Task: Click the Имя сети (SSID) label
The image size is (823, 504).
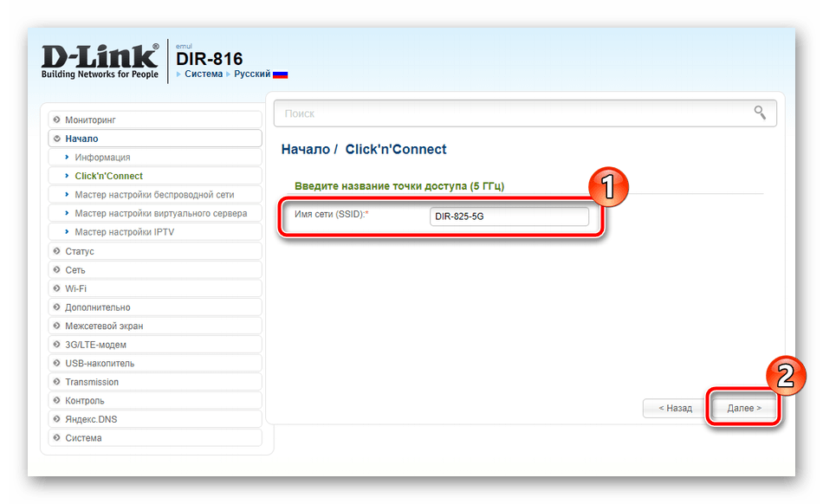Action: [x=331, y=214]
